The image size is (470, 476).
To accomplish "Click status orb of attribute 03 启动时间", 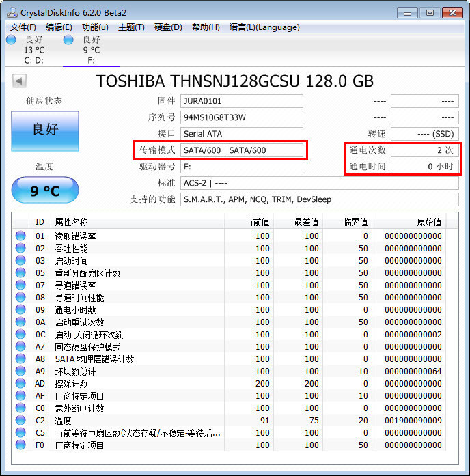I will click(x=20, y=260).
